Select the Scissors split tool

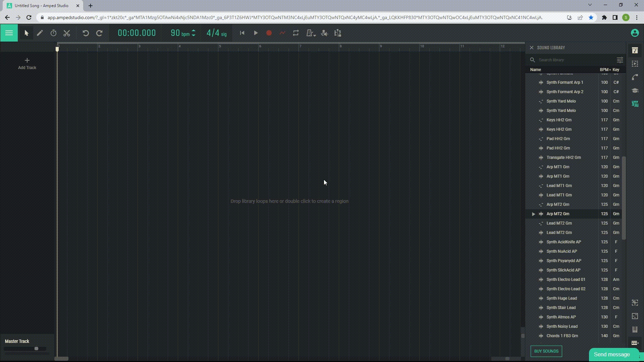click(x=67, y=33)
